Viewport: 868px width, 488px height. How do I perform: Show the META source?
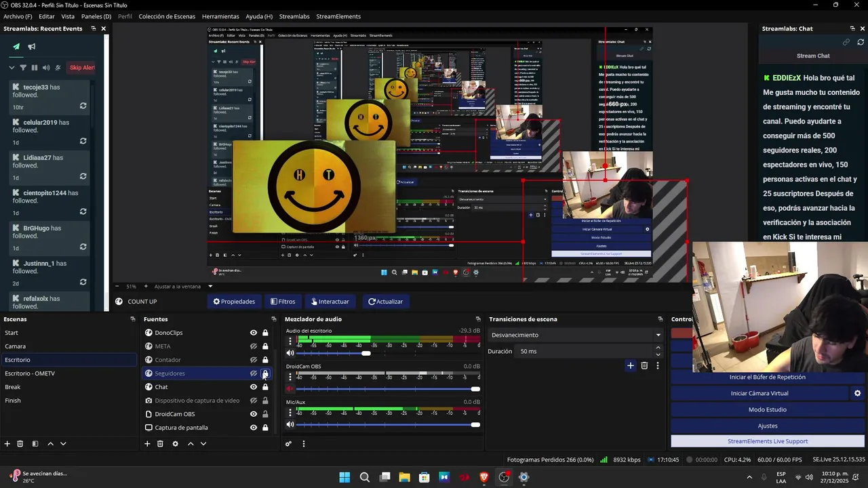(254, 346)
